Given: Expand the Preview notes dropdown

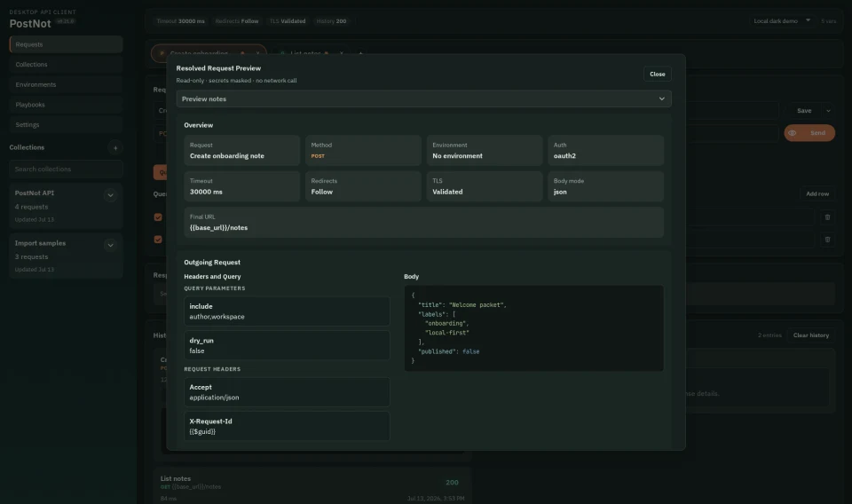Looking at the screenshot, I should tap(423, 98).
